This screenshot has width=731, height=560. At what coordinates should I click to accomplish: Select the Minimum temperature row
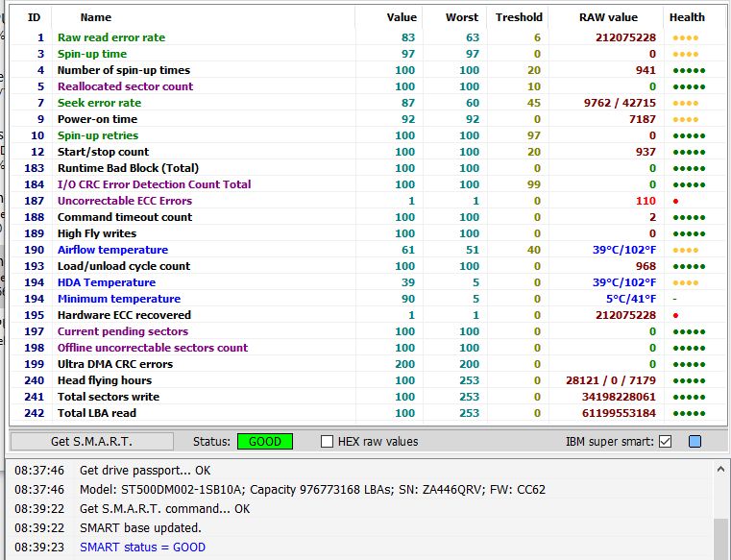coord(368,299)
